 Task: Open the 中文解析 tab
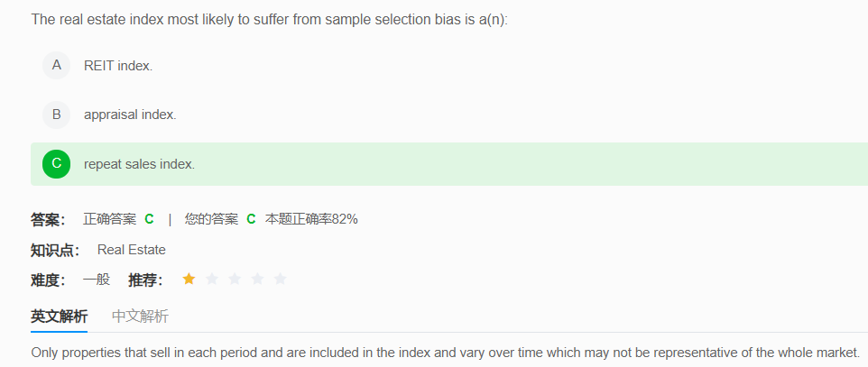pyautogui.click(x=140, y=317)
